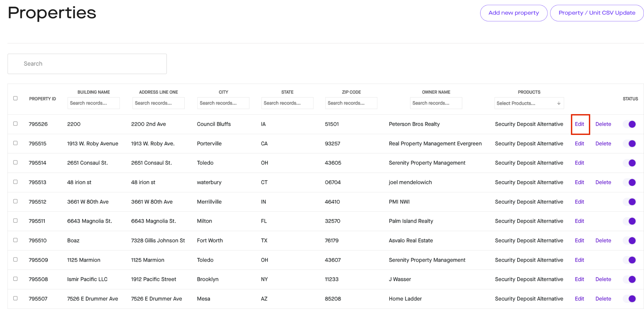Click the main Search field

(87, 64)
